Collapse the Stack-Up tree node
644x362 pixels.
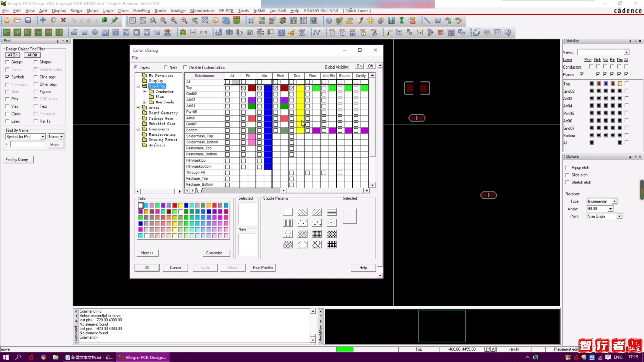[138, 86]
